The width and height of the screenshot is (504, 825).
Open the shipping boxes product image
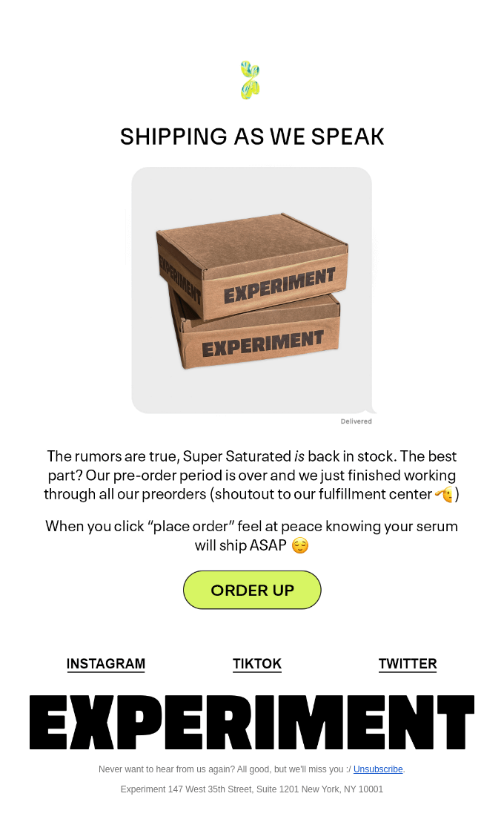[x=252, y=289]
